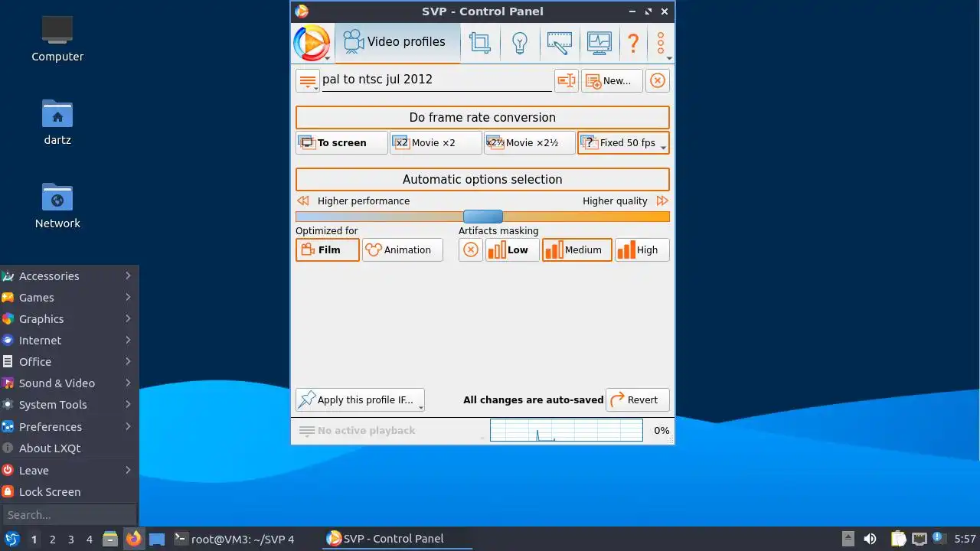Select the Movie ×2½ option

530,142
